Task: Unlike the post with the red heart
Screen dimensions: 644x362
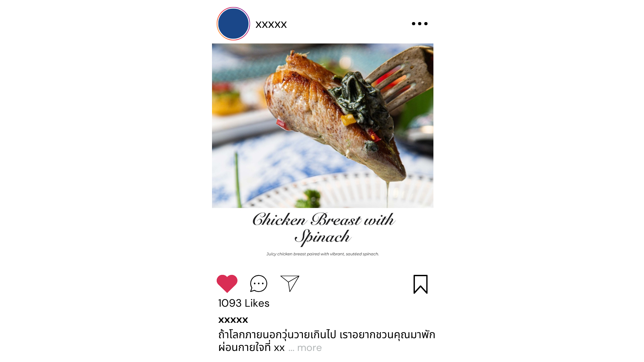Action: (227, 284)
